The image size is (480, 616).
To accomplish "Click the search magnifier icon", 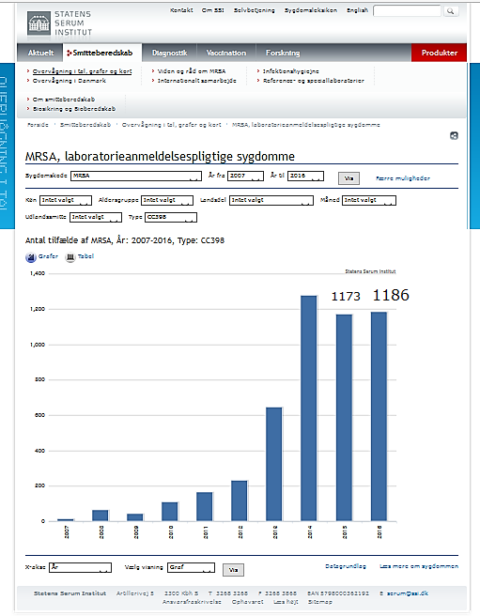I will (451, 11).
